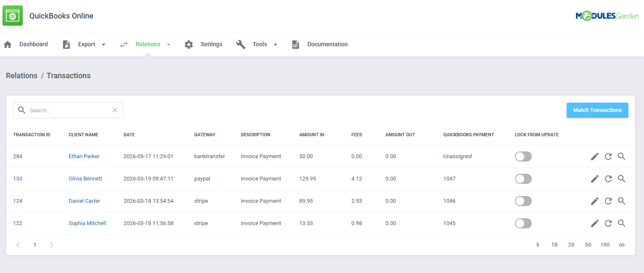
Task: Expand the Tools dropdown arrow
Action: pyautogui.click(x=275, y=45)
